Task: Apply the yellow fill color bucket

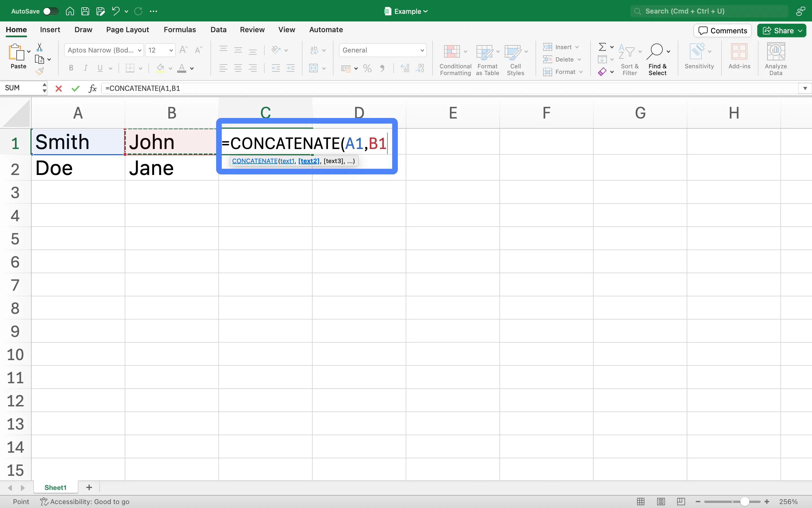Action: click(161, 68)
